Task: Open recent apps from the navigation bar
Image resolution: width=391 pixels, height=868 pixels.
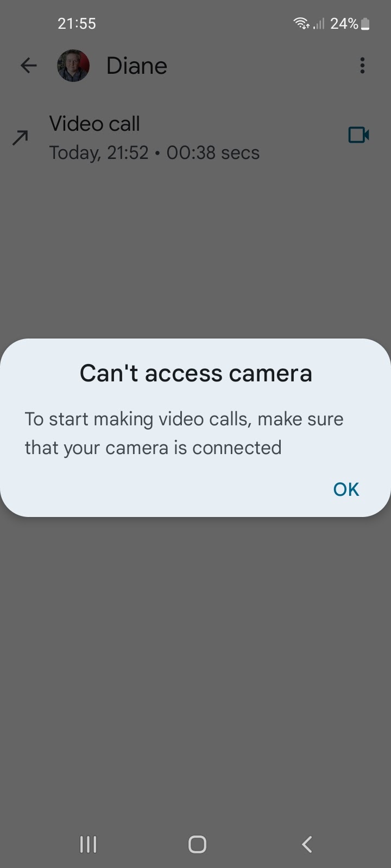Action: point(88,844)
